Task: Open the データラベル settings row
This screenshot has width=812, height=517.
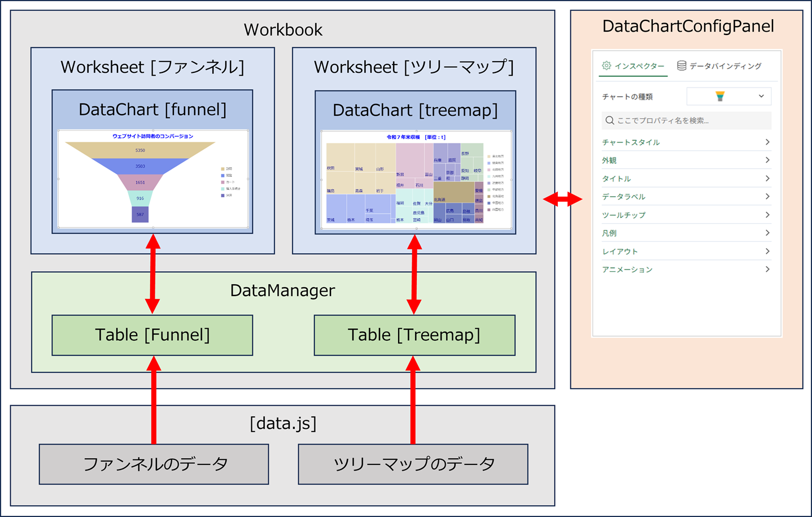Action: point(686,197)
